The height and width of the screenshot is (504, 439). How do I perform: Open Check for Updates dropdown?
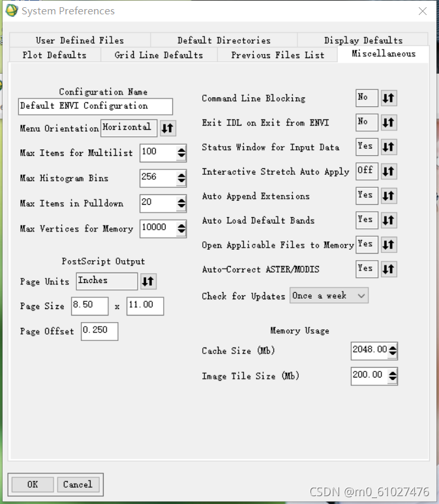click(x=329, y=295)
